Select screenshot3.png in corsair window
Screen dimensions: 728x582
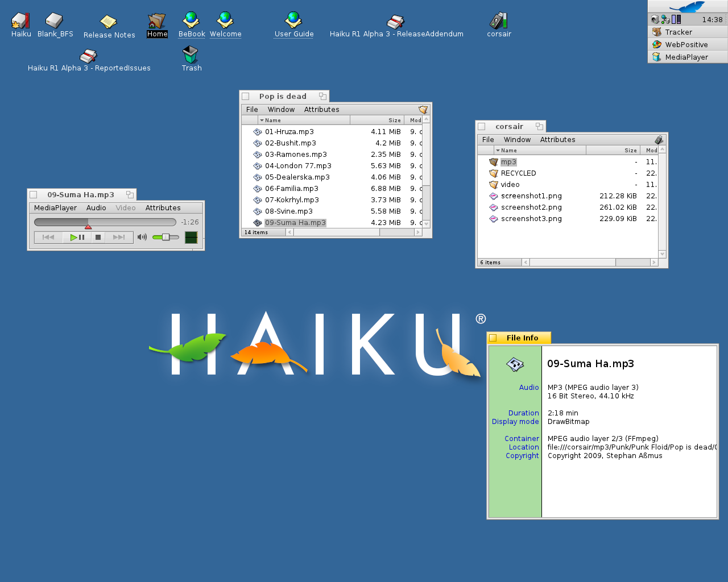coord(531,219)
